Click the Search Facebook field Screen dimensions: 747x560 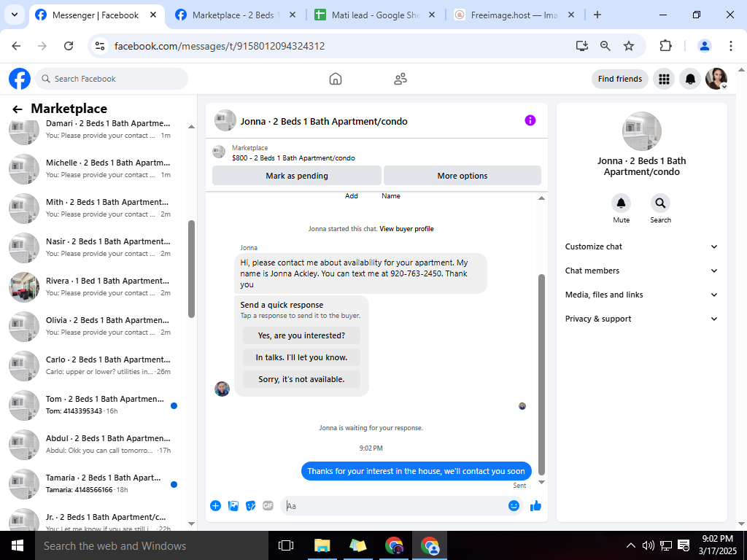pos(112,79)
